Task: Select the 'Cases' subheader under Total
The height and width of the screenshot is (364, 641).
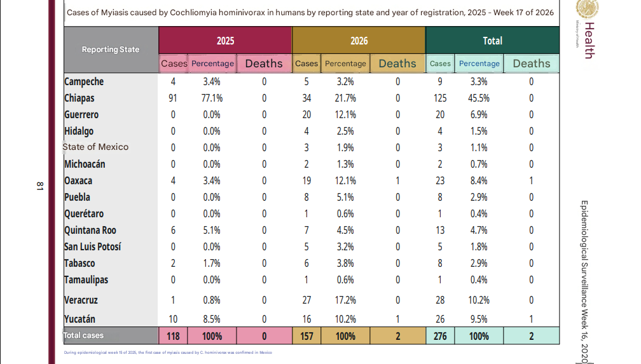Action: (x=440, y=64)
